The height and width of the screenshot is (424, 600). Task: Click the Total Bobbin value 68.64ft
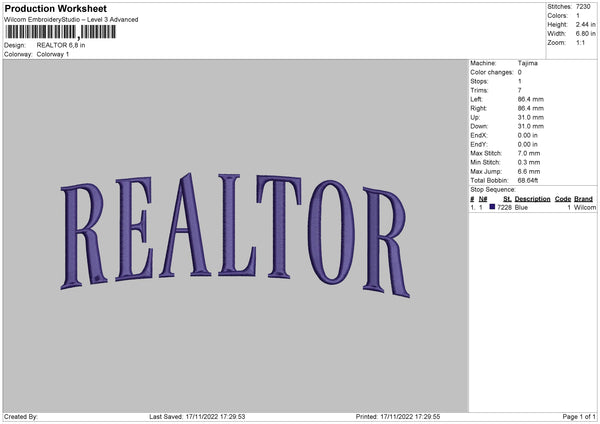point(528,180)
